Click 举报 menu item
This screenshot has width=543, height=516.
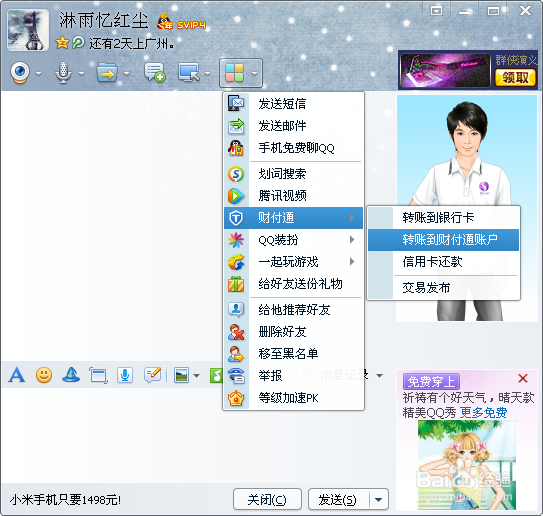(x=293, y=376)
